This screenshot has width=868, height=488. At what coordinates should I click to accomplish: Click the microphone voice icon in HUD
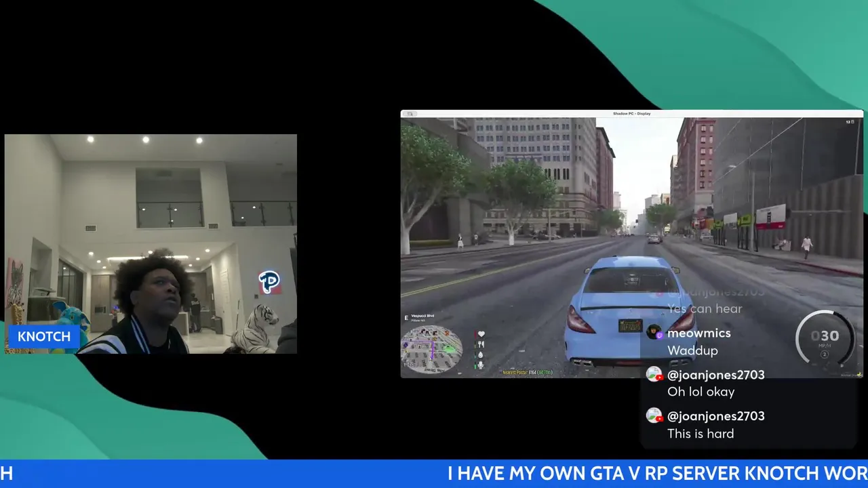pos(481,365)
